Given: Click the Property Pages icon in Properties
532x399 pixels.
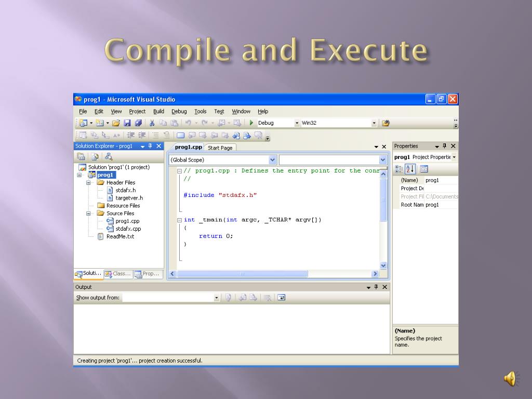Looking at the screenshot, I should coord(424,169).
